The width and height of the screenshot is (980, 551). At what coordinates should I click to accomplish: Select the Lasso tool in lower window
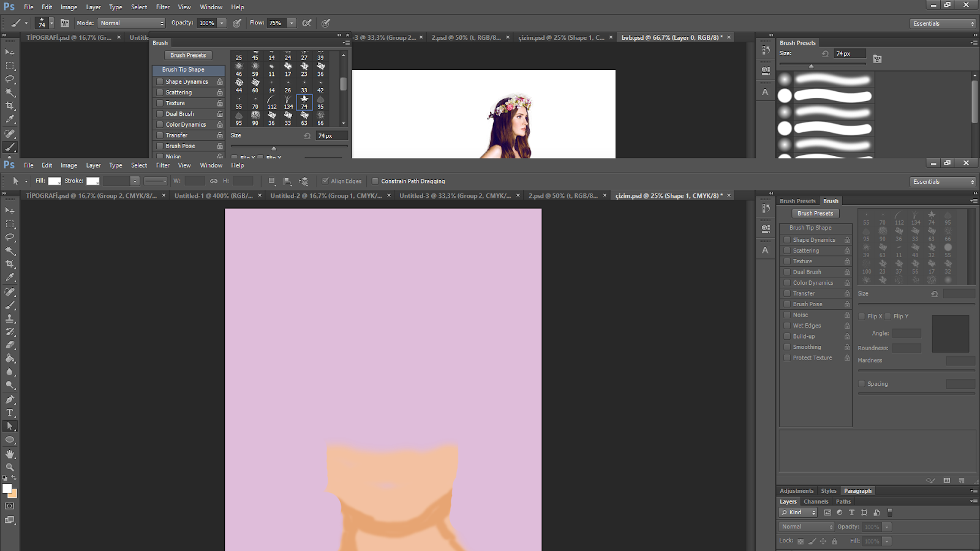pos(10,238)
